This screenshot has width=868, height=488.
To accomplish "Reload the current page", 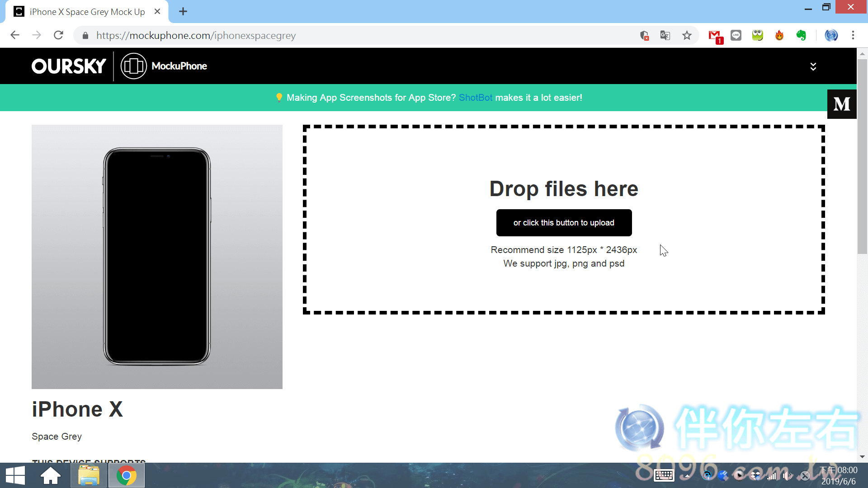I will [58, 35].
